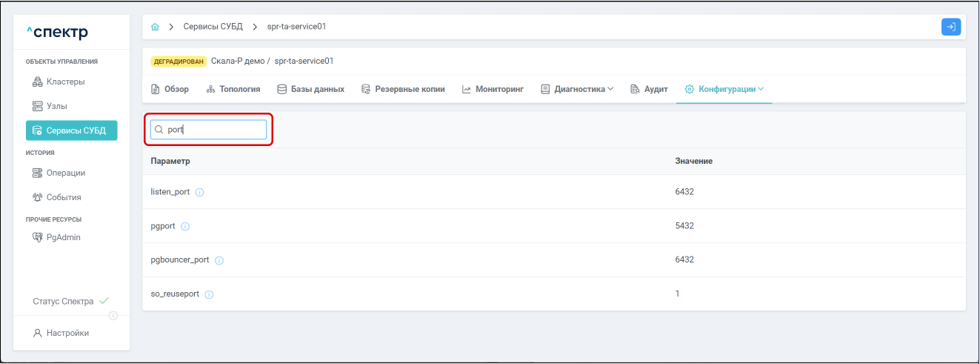The height and width of the screenshot is (364, 980).
Task: Open Сервисы СУБД breadcrumb link
Action: (x=212, y=27)
